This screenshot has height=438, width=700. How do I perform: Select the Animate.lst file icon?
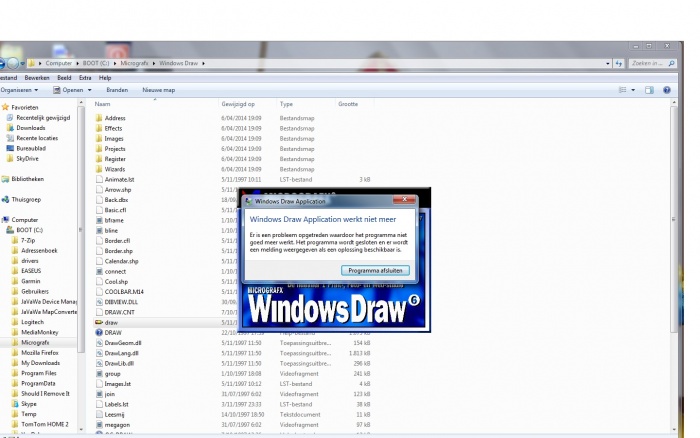[99, 179]
